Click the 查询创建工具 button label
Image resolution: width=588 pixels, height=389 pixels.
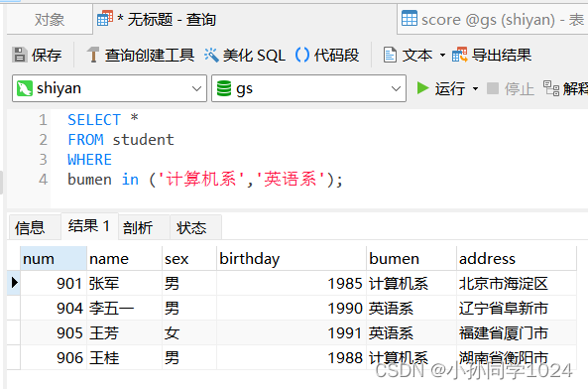(150, 56)
